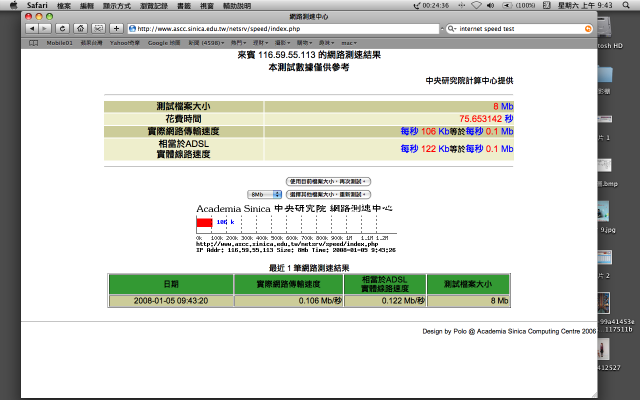Screen dimensions: 640x400
Task: Click 中央研究院計算中心提供 text
Action: tap(469, 81)
